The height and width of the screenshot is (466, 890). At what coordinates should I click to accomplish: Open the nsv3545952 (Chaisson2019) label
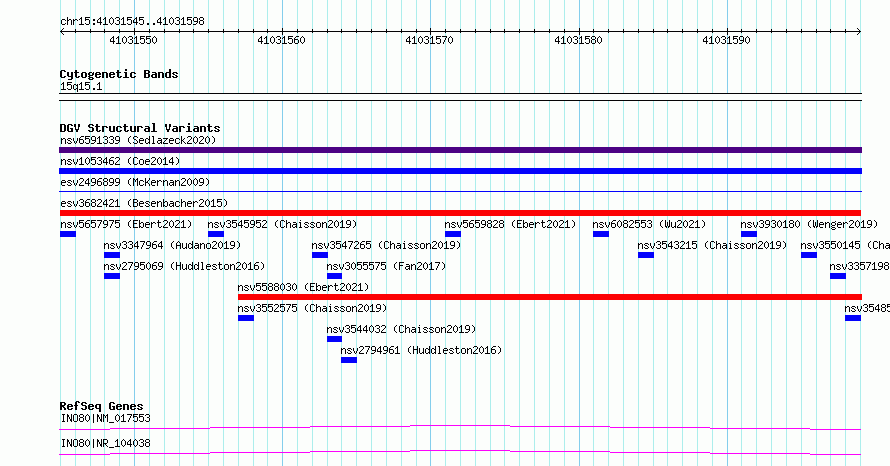(282, 224)
